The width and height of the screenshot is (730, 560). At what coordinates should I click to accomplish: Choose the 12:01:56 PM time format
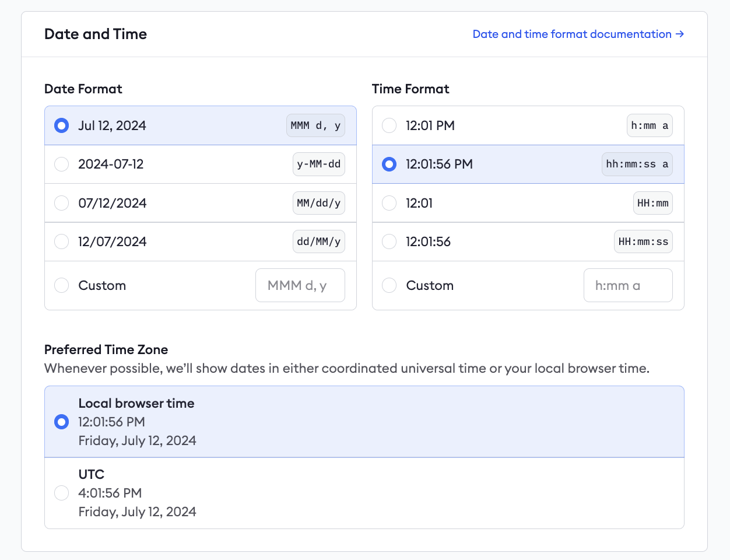coord(389,164)
